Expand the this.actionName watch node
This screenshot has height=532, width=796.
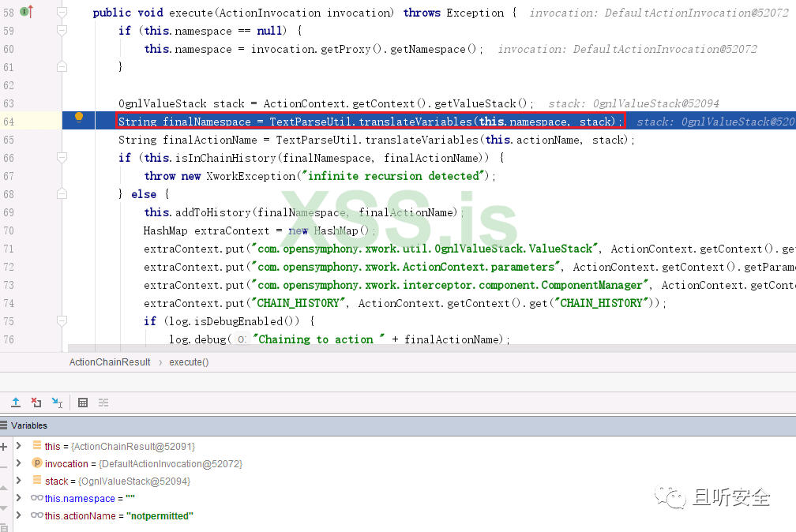19,515
